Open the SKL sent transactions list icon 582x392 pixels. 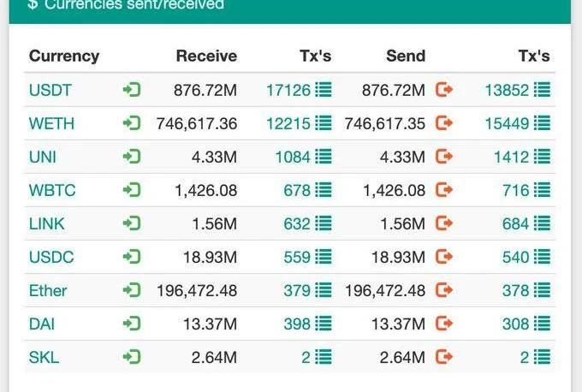coord(542,357)
